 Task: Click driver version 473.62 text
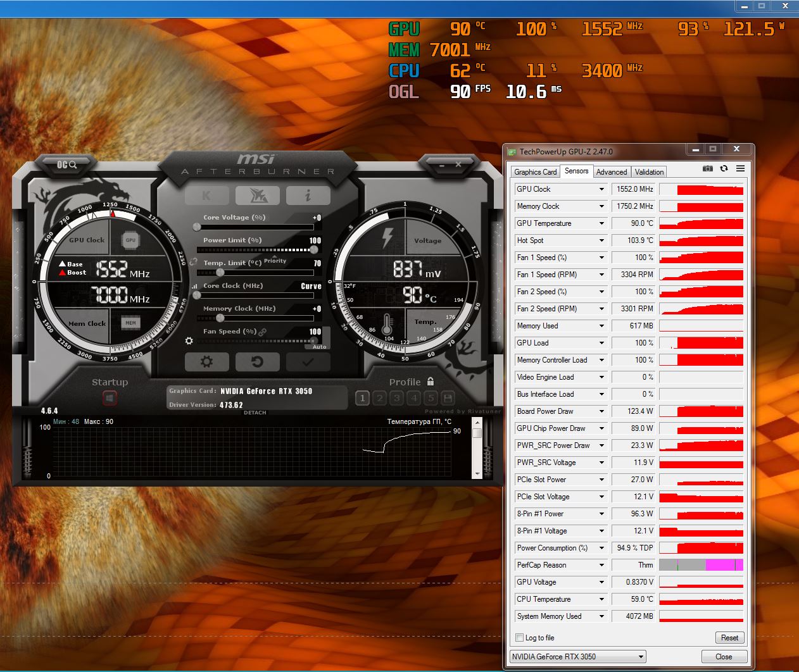[x=231, y=405]
